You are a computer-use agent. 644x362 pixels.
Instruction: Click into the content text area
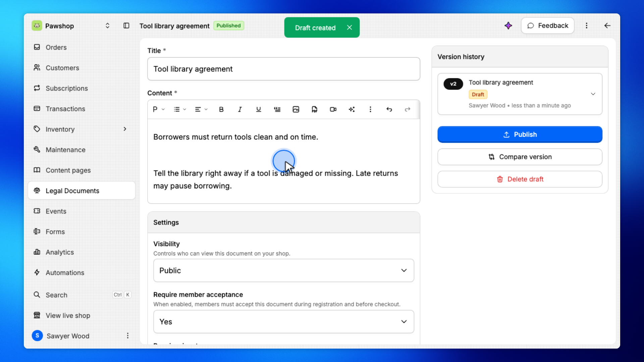[283, 161]
